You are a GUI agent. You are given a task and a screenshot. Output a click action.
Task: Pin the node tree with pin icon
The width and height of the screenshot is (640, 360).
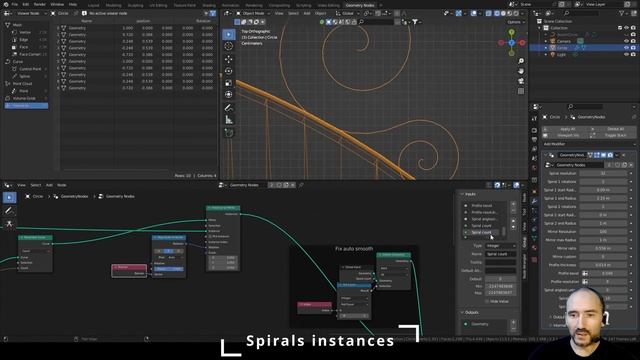(x=301, y=185)
